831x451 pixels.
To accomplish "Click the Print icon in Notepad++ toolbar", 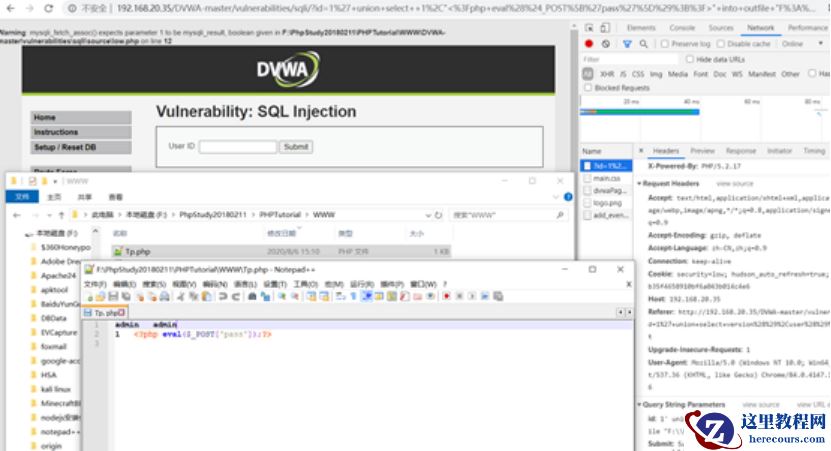I will coord(165,297).
